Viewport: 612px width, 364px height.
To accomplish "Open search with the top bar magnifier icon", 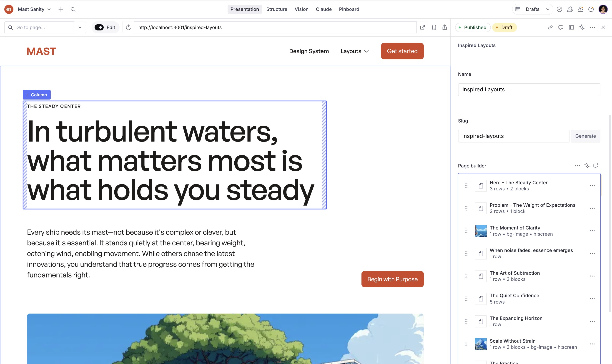I will tap(73, 9).
